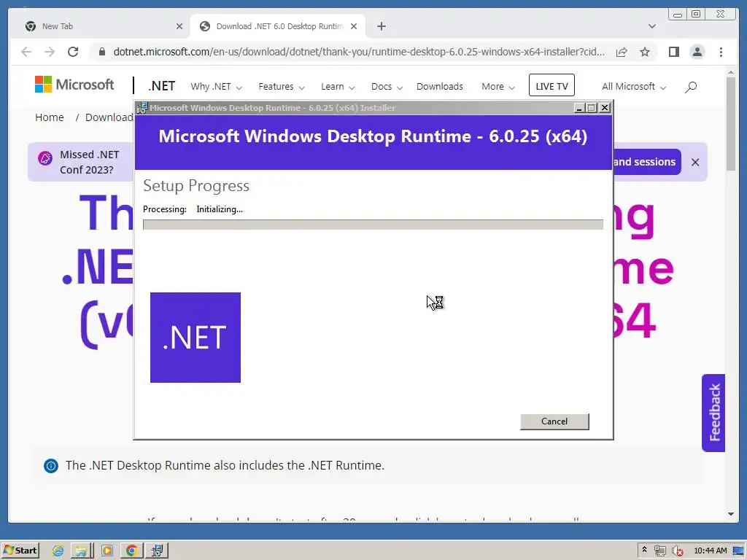Image resolution: width=747 pixels, height=560 pixels.
Task: Open File Explorer from the taskbar
Action: tap(82, 551)
